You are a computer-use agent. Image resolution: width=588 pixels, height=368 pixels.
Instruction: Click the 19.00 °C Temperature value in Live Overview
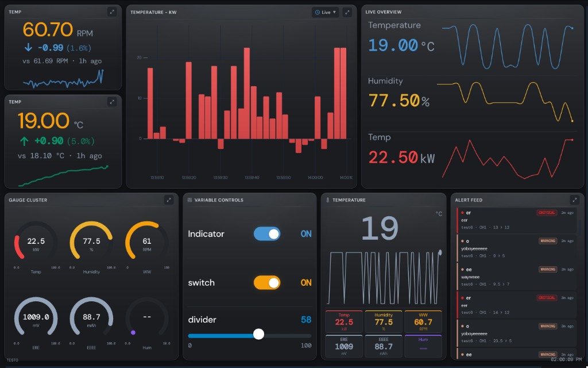click(x=401, y=46)
